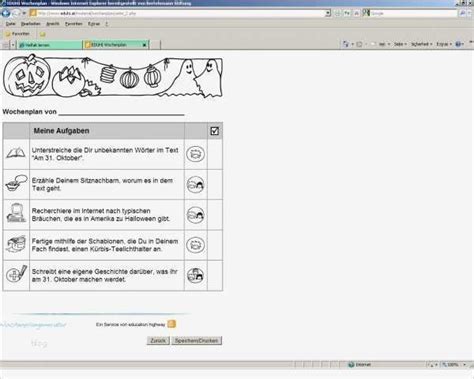Tick the done cell for Unterstreiche task
The image size is (474, 379).
[215, 154]
